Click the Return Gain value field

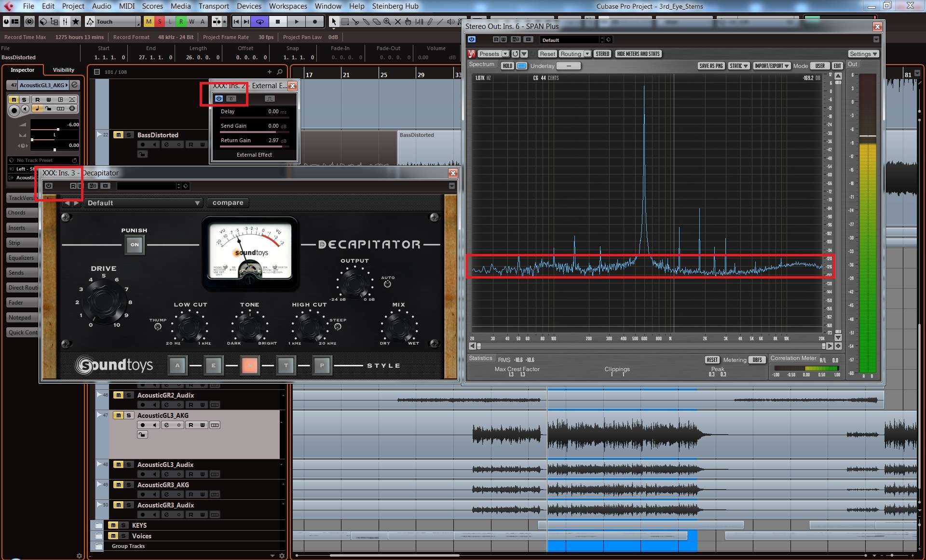pos(273,140)
